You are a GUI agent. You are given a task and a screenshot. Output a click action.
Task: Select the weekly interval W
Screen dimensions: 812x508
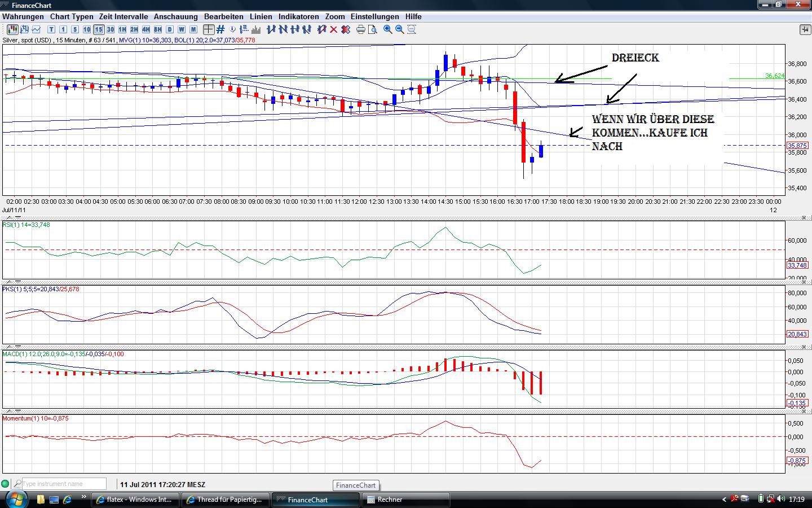(182, 29)
